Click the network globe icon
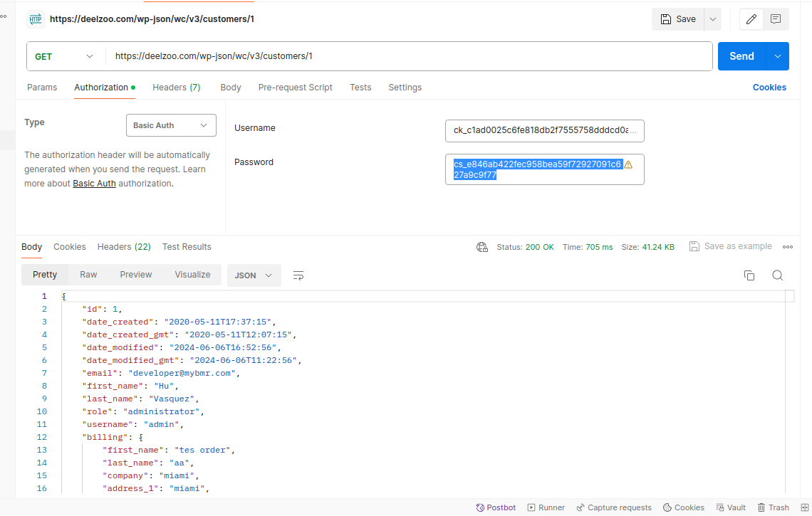812x516 pixels. (482, 247)
